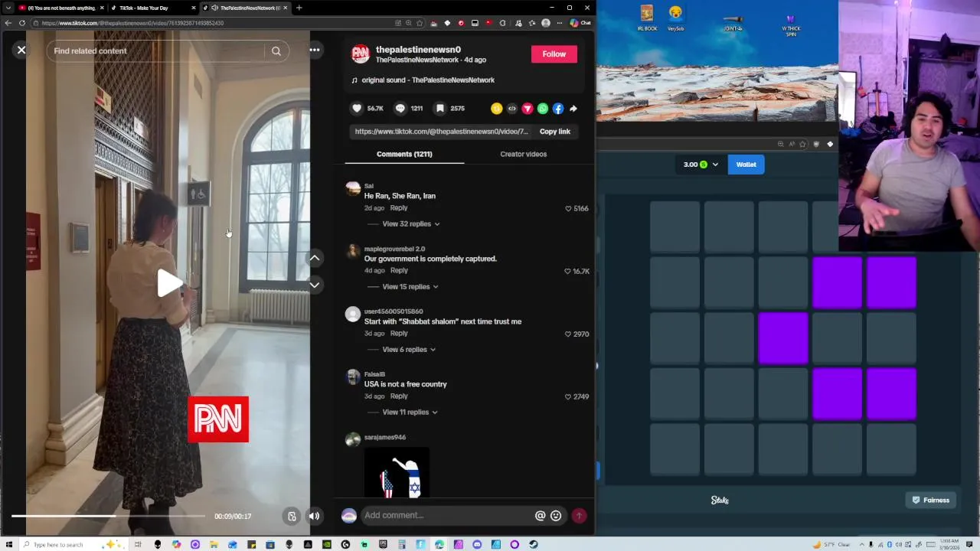Share the video to WhatsApp
The width and height of the screenshot is (980, 551).
tap(543, 109)
